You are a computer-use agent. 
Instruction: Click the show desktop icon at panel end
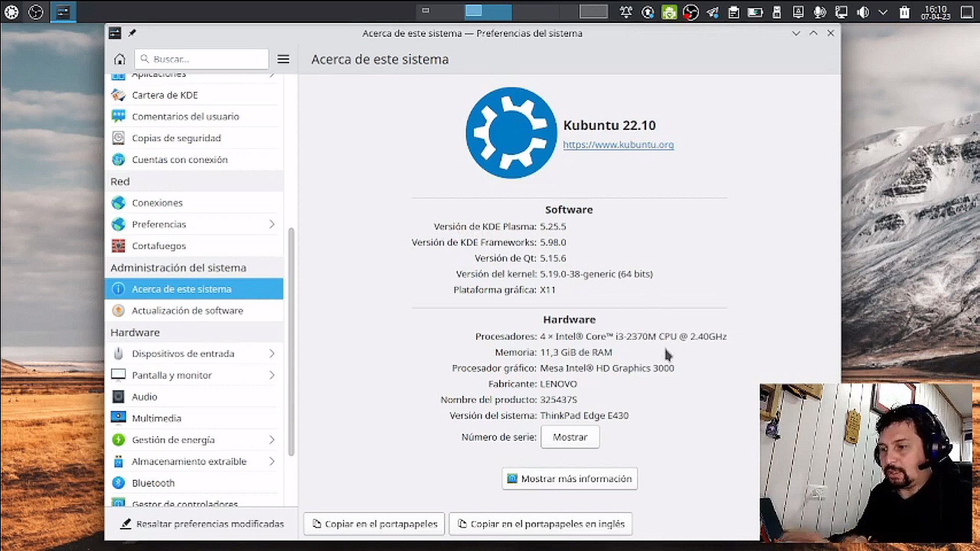(x=967, y=12)
